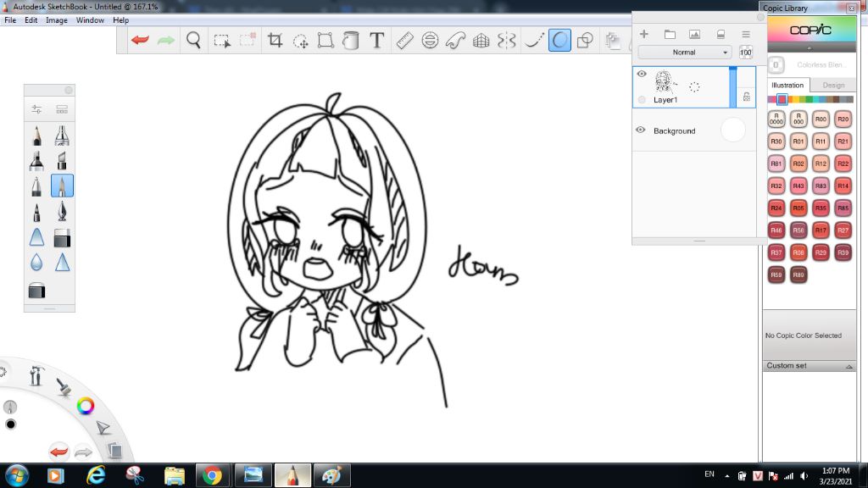Image resolution: width=868 pixels, height=488 pixels.
Task: Enable the Ellipse guide tool
Action: 430,40
